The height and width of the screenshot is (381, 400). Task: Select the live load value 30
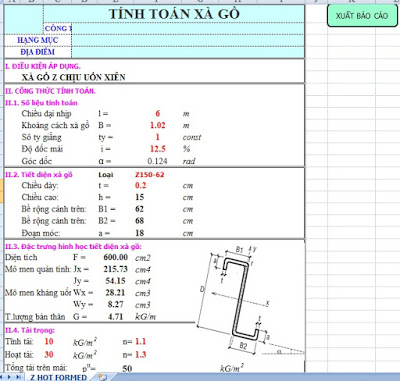pos(49,354)
